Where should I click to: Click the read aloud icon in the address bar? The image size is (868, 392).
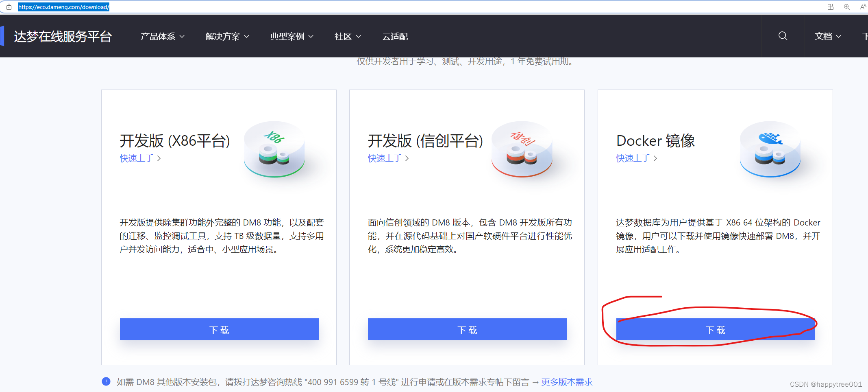863,7
